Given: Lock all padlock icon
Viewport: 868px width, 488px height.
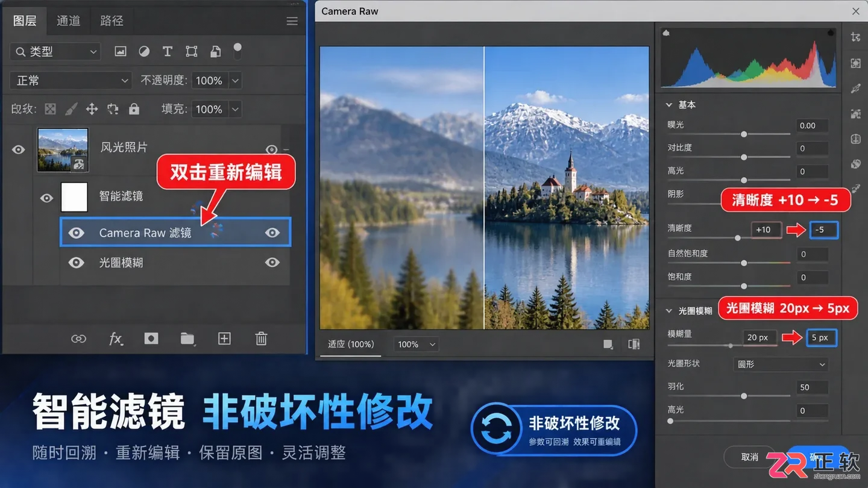Looking at the screenshot, I should pyautogui.click(x=134, y=109).
